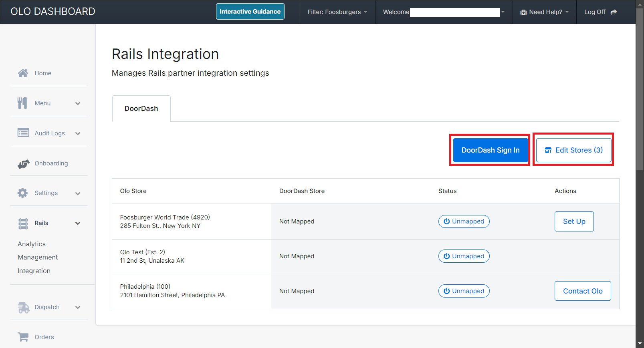Expand the Settings sidebar chevron

click(x=78, y=193)
